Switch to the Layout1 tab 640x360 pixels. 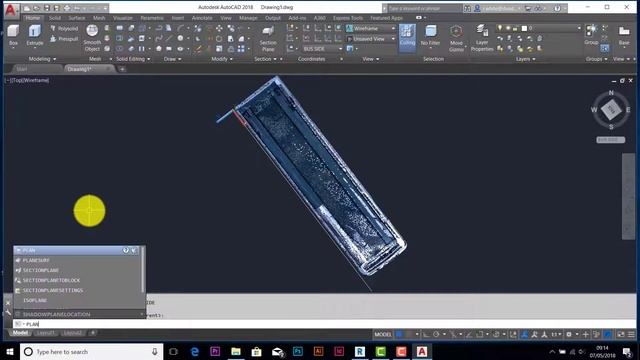point(45,333)
